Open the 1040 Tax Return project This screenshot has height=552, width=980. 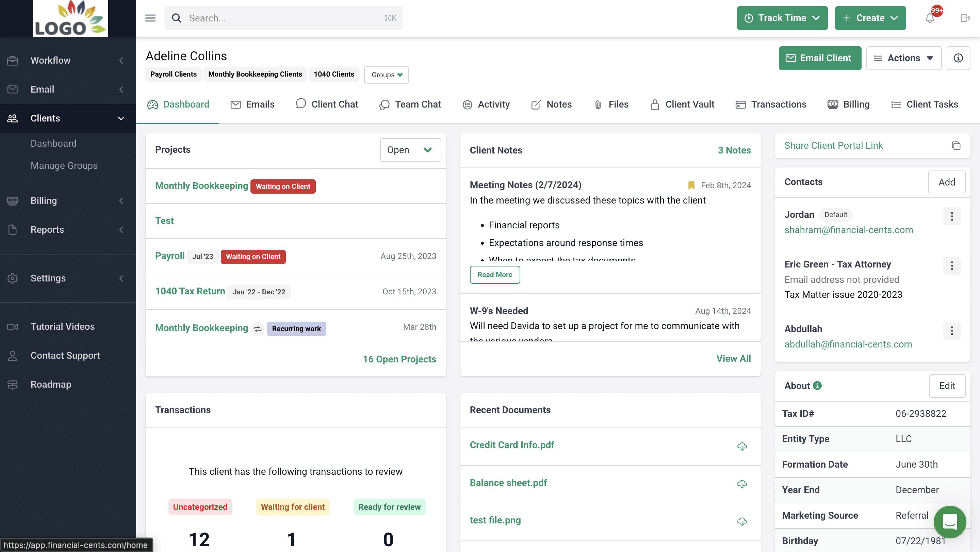(x=190, y=291)
